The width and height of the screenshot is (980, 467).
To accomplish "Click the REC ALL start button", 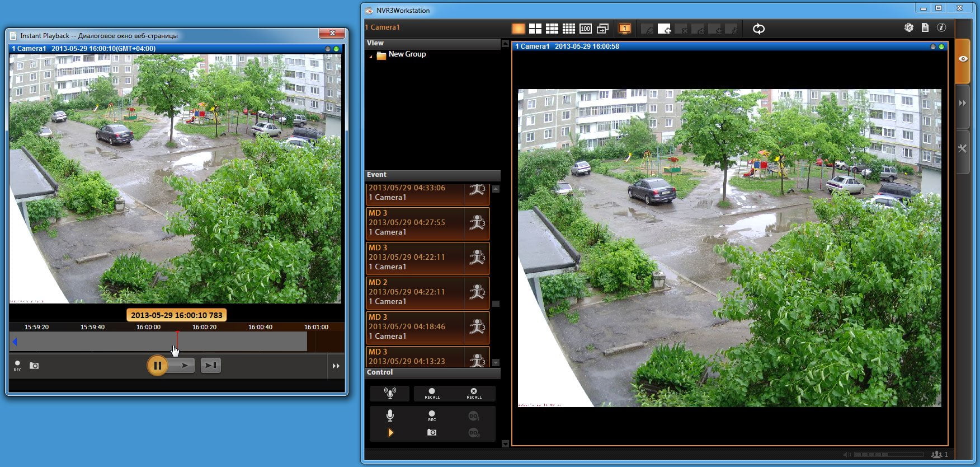I will (x=432, y=394).
